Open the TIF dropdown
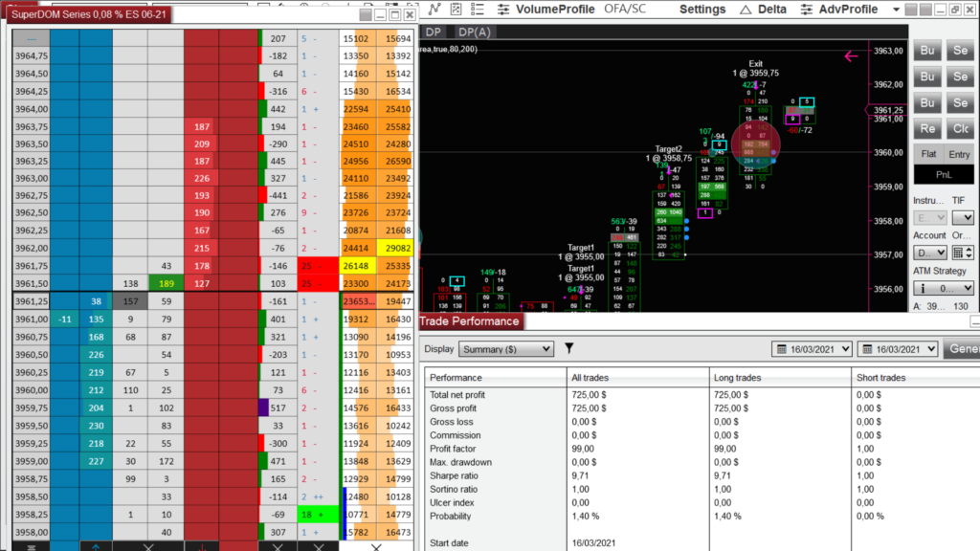This screenshot has height=551, width=980. point(963,217)
